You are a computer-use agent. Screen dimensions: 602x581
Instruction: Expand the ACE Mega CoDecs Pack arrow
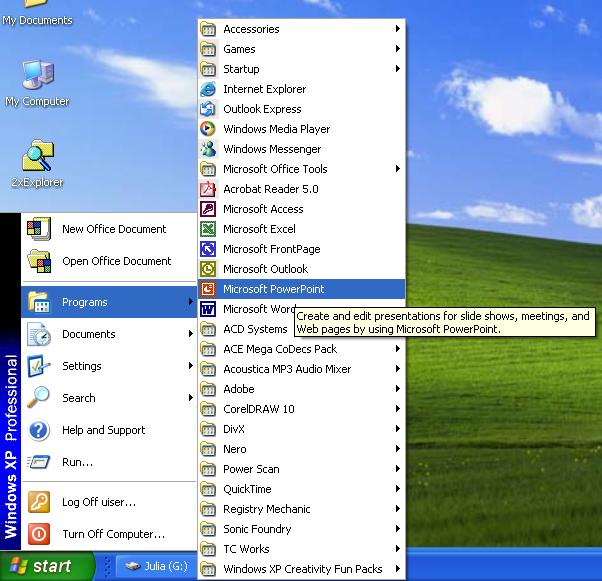click(x=398, y=349)
